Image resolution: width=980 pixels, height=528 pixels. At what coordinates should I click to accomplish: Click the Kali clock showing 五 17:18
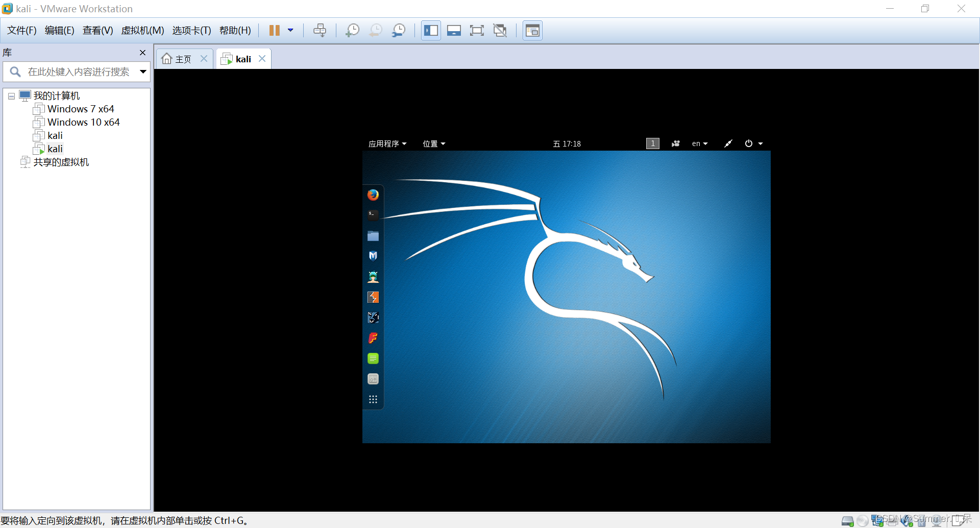567,144
